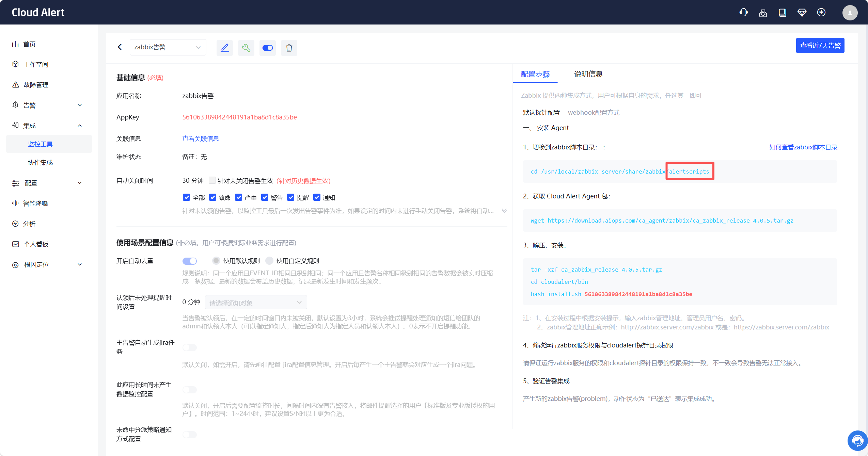
Task: Open the user avatar menu
Action: [x=850, y=13]
